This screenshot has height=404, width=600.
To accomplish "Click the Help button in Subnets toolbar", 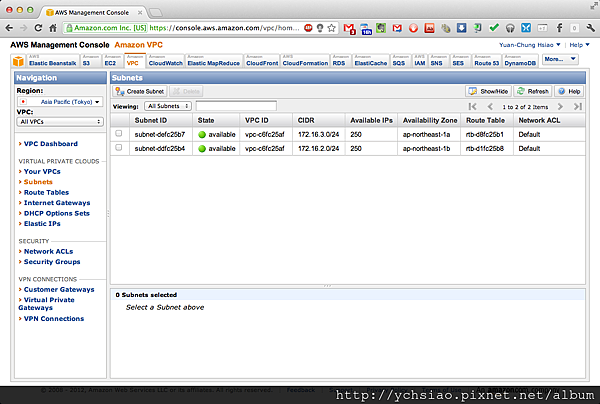I will [x=569, y=91].
